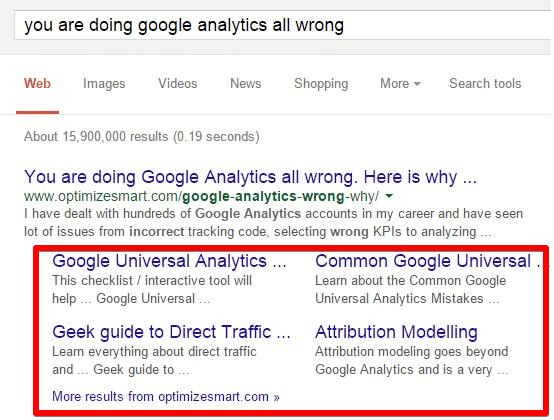
Task: Click the main result description snippet
Action: click(x=273, y=223)
